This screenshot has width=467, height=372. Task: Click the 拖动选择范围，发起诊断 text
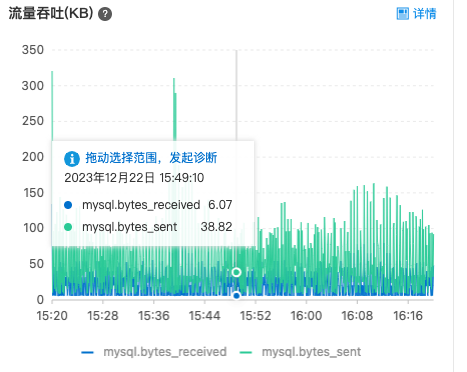pos(151,158)
